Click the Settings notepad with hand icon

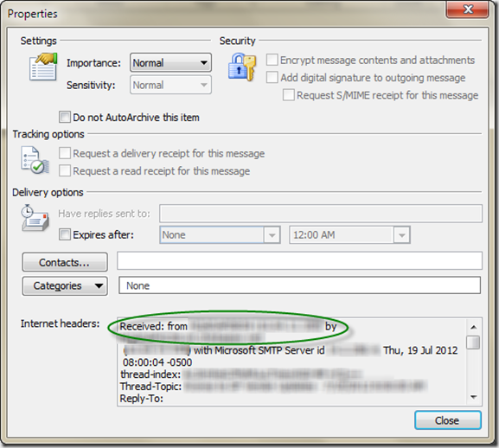pos(43,67)
